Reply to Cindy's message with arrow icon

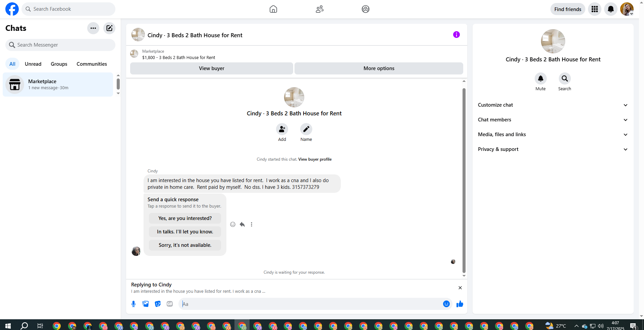(x=242, y=224)
